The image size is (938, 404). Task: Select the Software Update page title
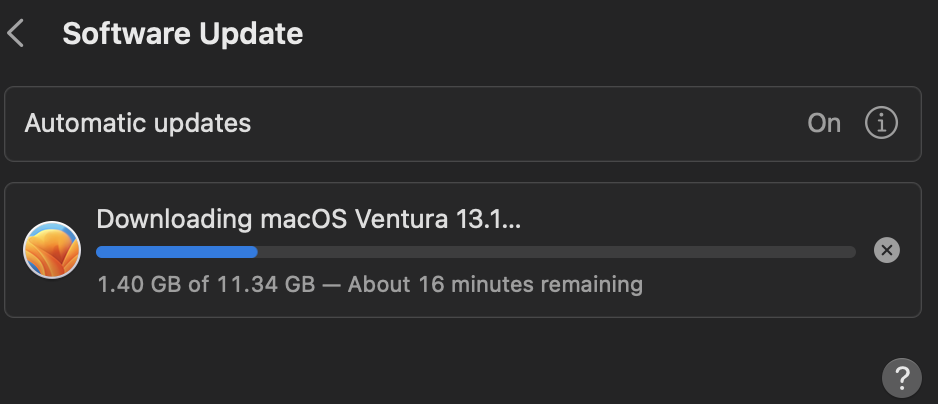tap(182, 34)
